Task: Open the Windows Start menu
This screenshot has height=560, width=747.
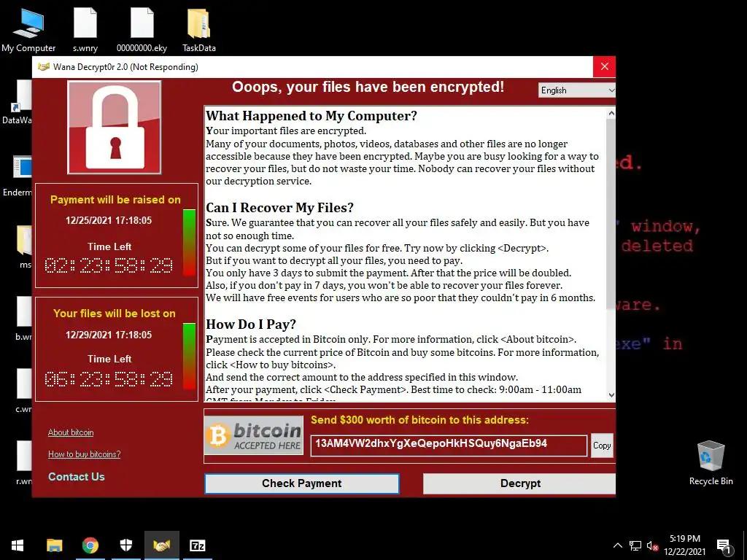Action: [18, 545]
